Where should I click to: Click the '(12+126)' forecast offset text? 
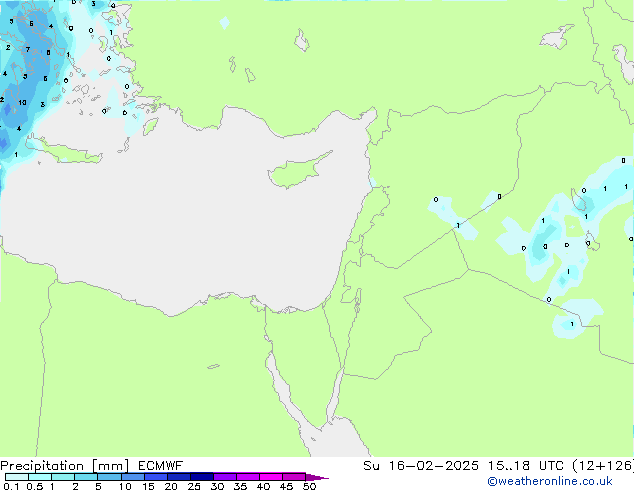point(603,466)
